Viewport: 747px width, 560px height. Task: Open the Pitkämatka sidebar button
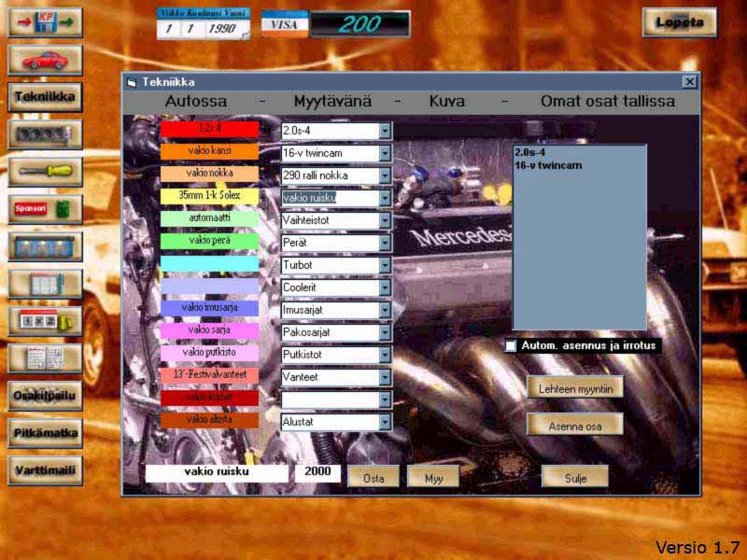point(45,433)
